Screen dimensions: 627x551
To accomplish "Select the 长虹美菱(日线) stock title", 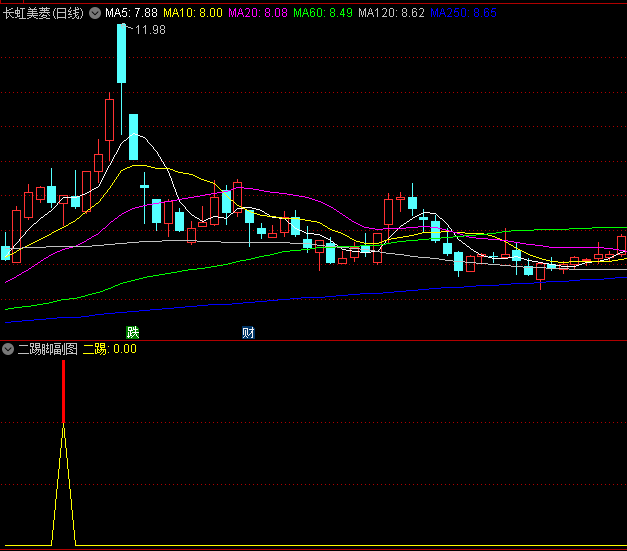I will tap(43, 13).
